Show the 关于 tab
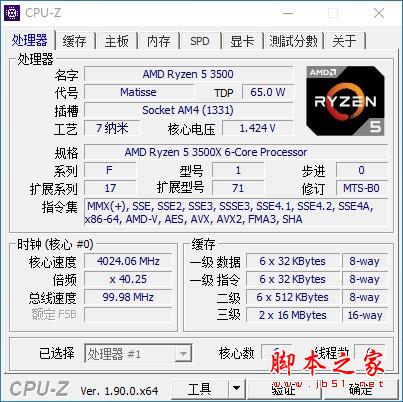This screenshot has height=402, width=403. click(x=345, y=41)
